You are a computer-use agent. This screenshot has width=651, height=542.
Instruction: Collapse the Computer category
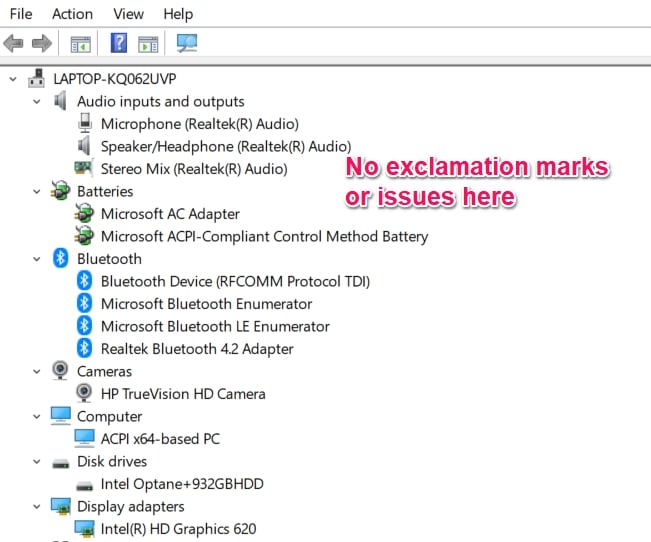[x=37, y=416]
